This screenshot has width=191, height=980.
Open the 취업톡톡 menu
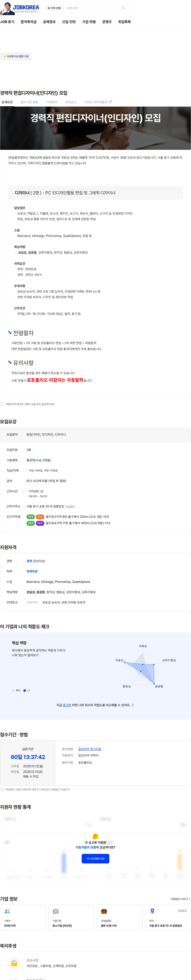tap(124, 22)
